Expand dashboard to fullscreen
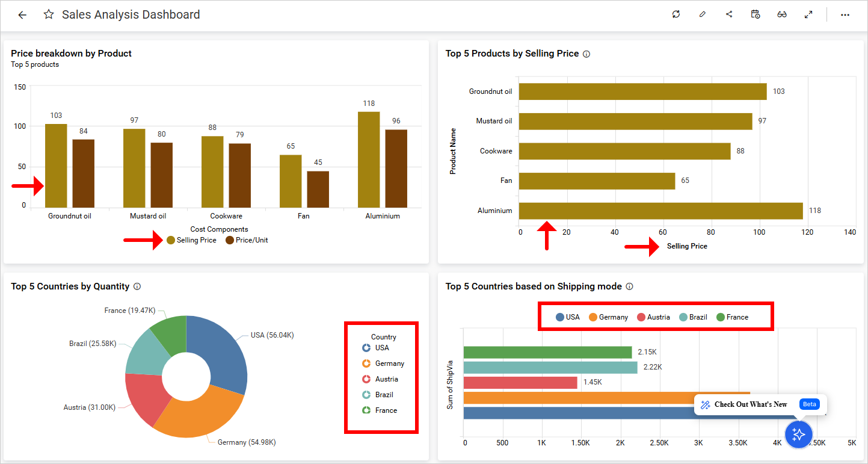Image resolution: width=868 pixels, height=464 pixels. 808,14
